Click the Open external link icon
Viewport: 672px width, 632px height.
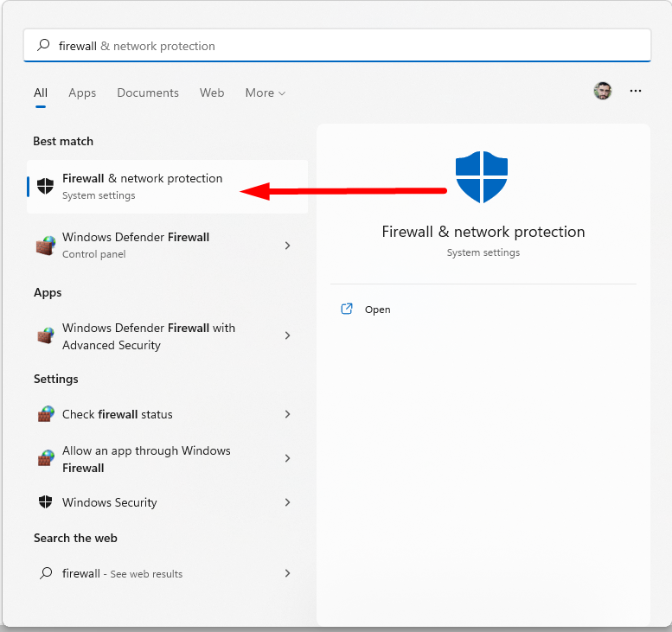pos(347,309)
